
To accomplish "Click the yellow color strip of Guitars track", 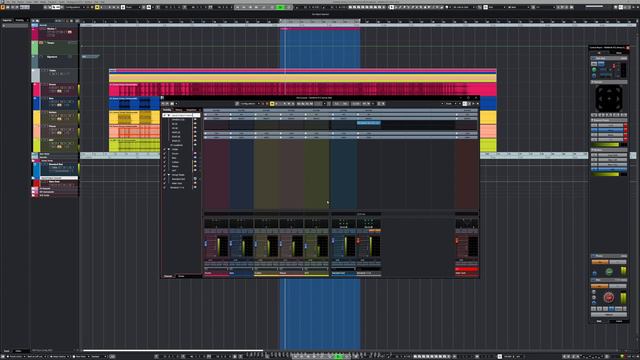I will tap(36, 117).
